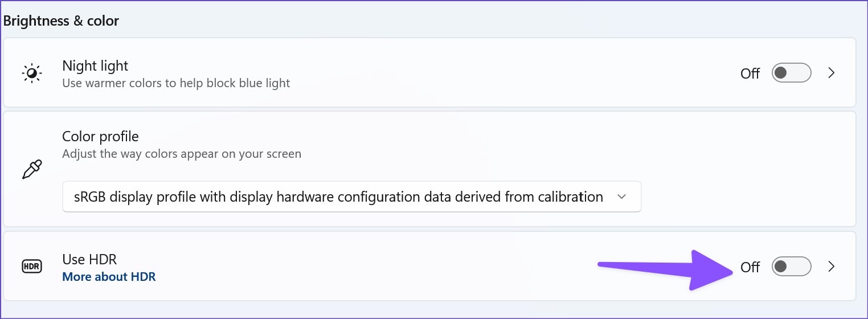The width and height of the screenshot is (868, 319).
Task: Open Use HDR details chevron
Action: click(x=832, y=266)
